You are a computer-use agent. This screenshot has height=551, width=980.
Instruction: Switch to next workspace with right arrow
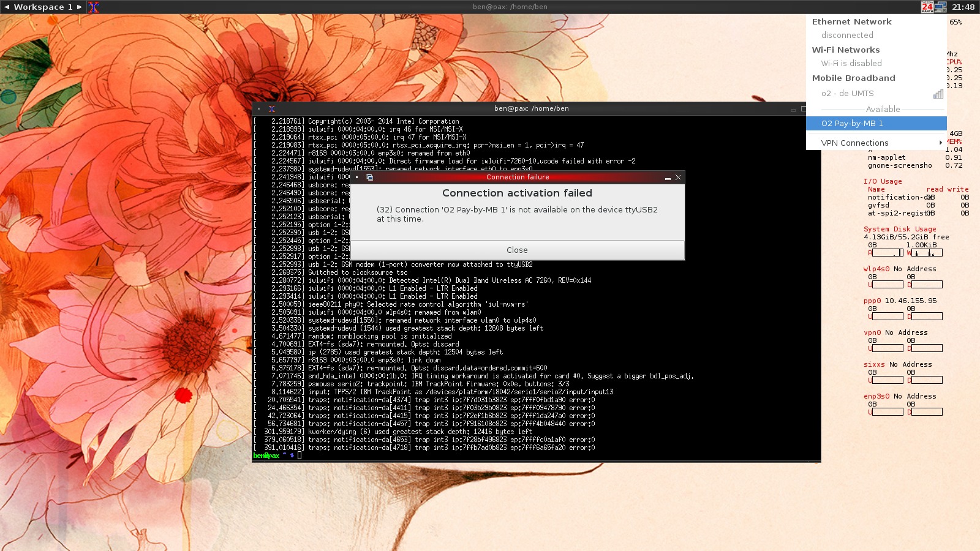click(80, 7)
